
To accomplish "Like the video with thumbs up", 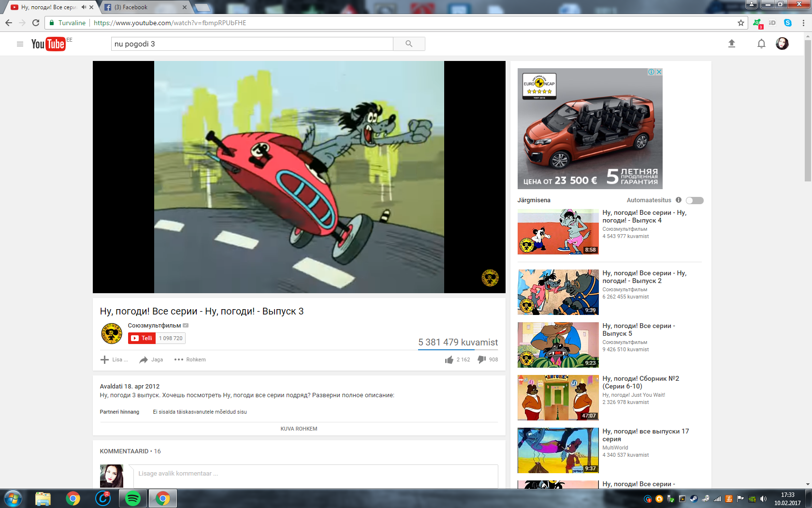I will (x=449, y=359).
